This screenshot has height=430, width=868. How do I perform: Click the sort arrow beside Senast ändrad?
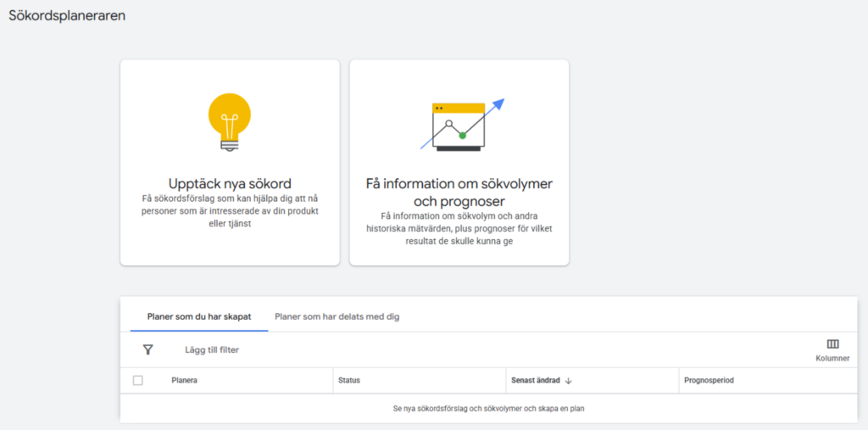[569, 381]
